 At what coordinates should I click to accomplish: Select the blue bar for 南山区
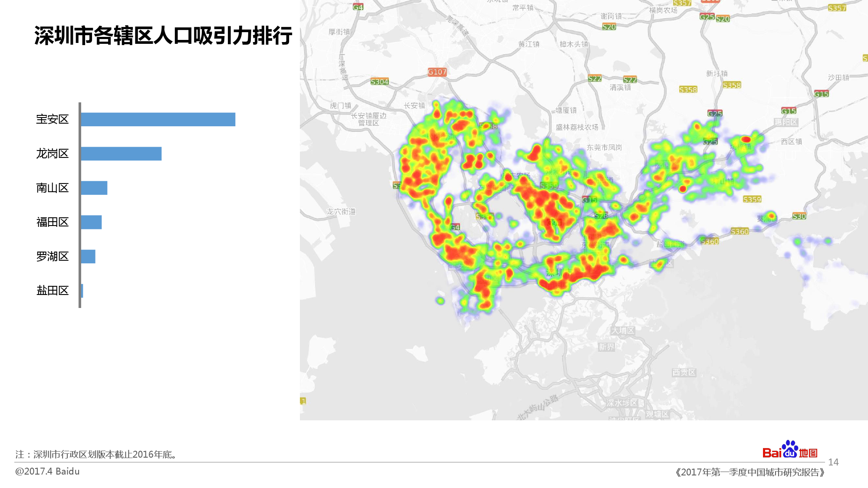pos(94,188)
